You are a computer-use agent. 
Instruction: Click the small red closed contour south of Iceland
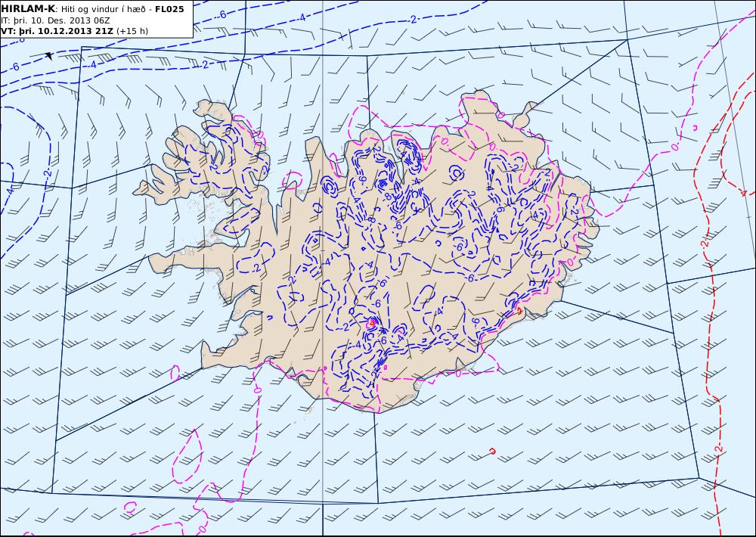492,451
